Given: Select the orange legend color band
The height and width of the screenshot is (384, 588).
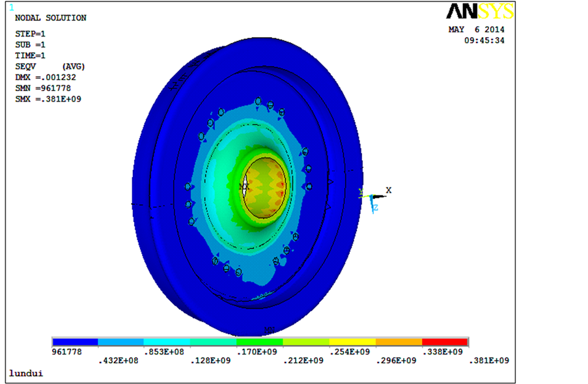Looking at the screenshot, I should point(399,342).
